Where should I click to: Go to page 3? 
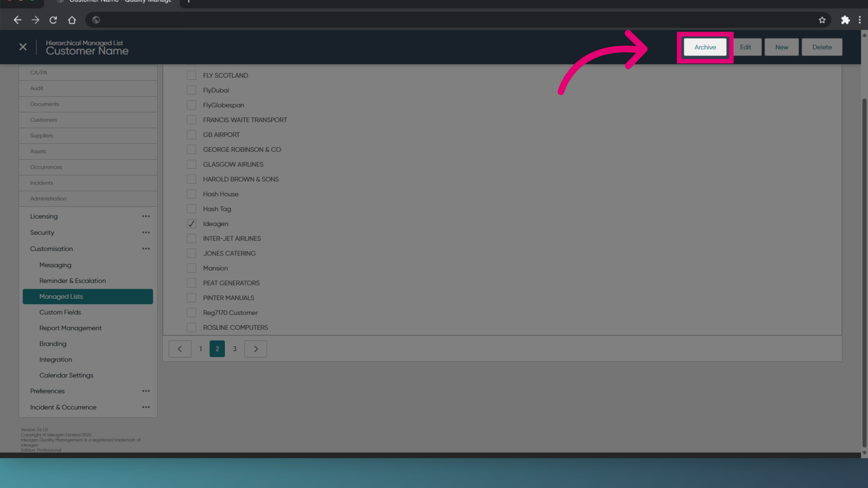(235, 349)
